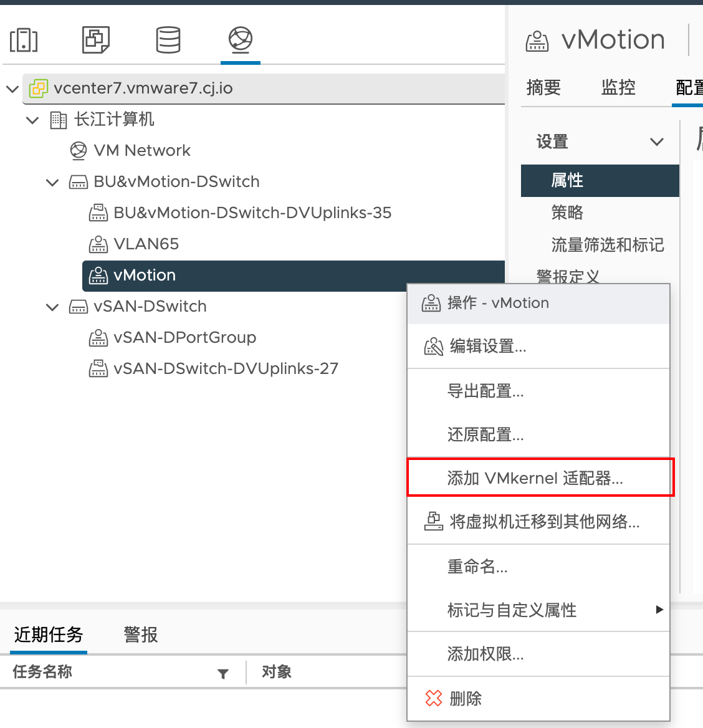Switch to the 摘要 tab
The image size is (703, 728).
(x=543, y=87)
